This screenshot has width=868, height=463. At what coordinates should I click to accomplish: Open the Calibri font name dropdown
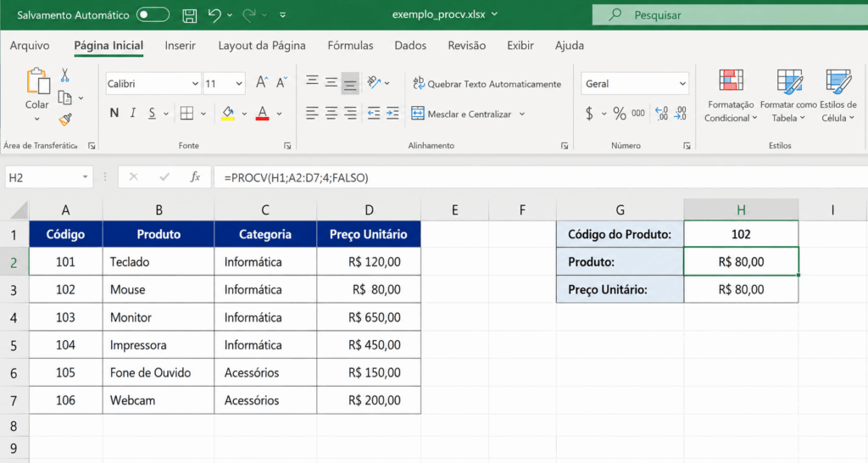pyautogui.click(x=195, y=84)
